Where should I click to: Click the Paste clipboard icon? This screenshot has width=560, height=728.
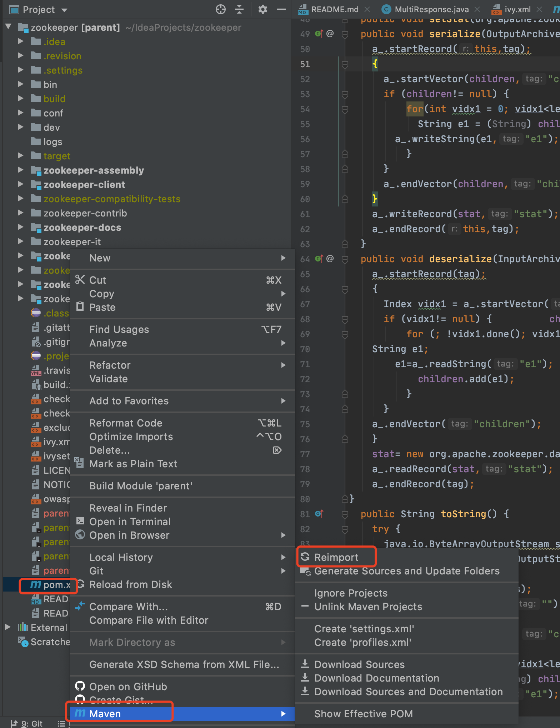(80, 307)
